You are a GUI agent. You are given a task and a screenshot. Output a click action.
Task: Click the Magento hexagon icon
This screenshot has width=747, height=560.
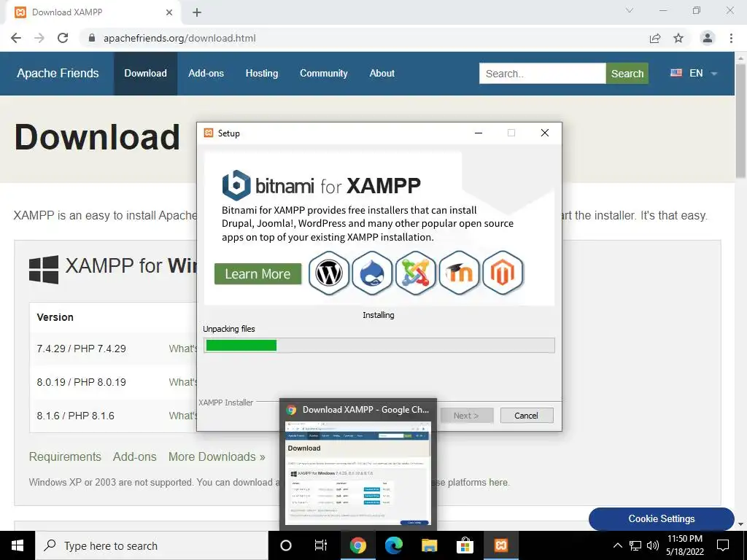click(x=503, y=273)
